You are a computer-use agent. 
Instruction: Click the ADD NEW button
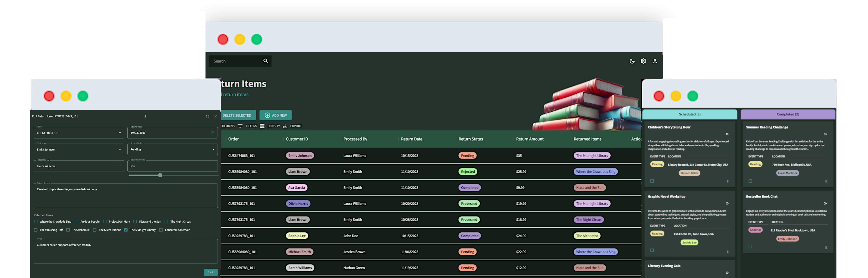point(276,115)
